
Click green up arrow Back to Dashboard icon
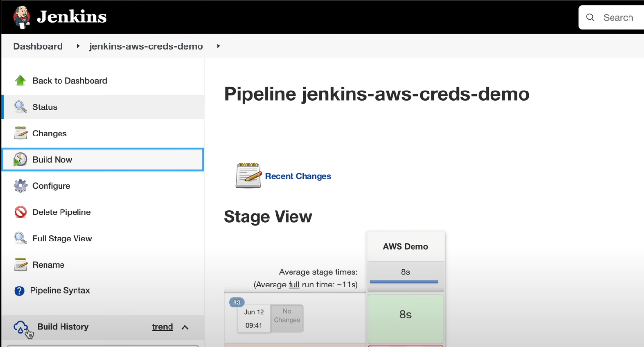[x=20, y=81]
